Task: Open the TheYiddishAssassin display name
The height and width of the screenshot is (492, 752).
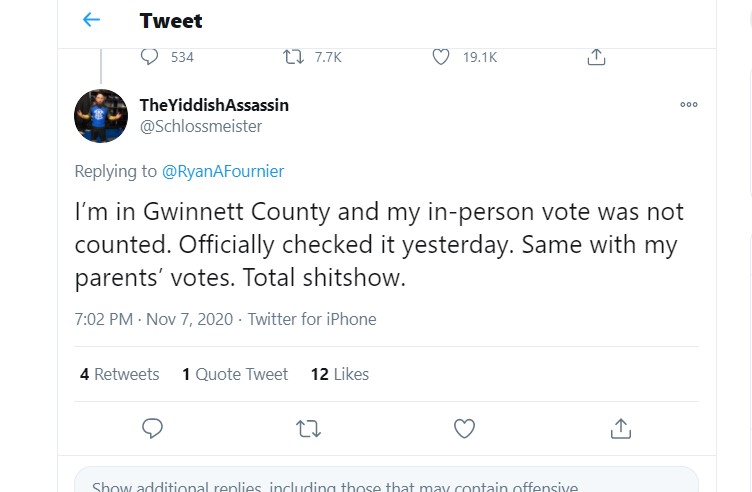Action: click(214, 105)
